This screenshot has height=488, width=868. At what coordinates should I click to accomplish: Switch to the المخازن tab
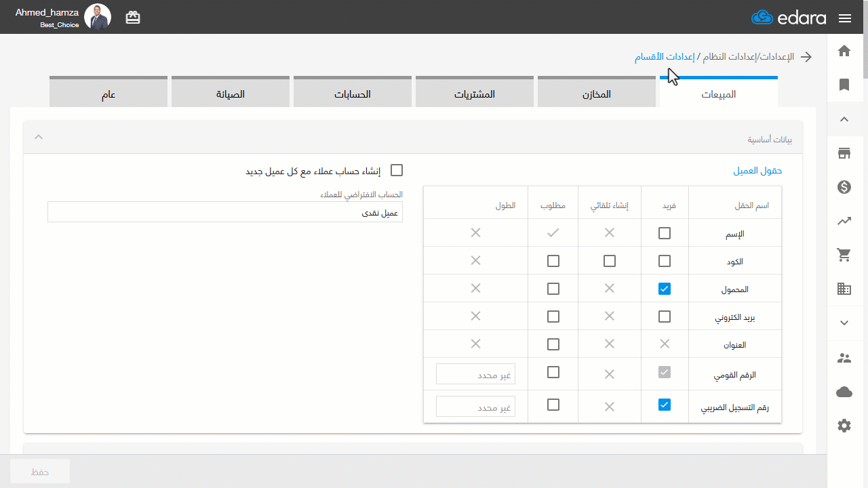597,91
